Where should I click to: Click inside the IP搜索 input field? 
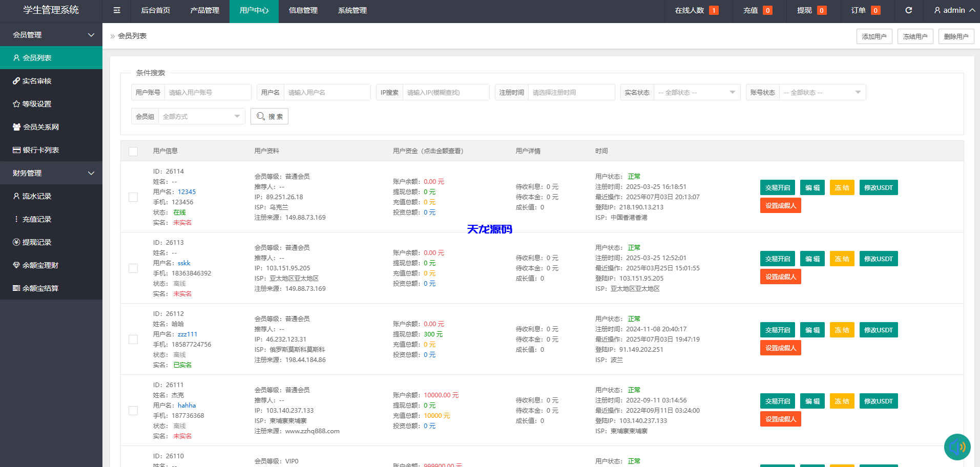(446, 92)
